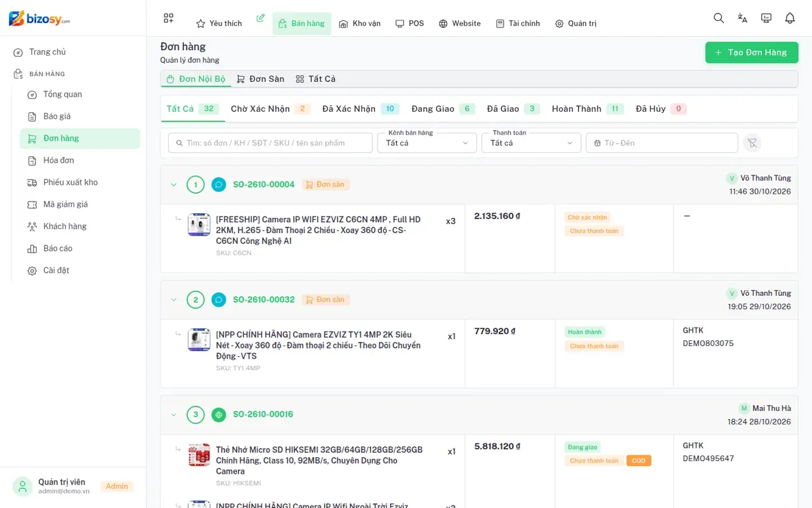Open the Quản trị viên account profile

(73, 486)
